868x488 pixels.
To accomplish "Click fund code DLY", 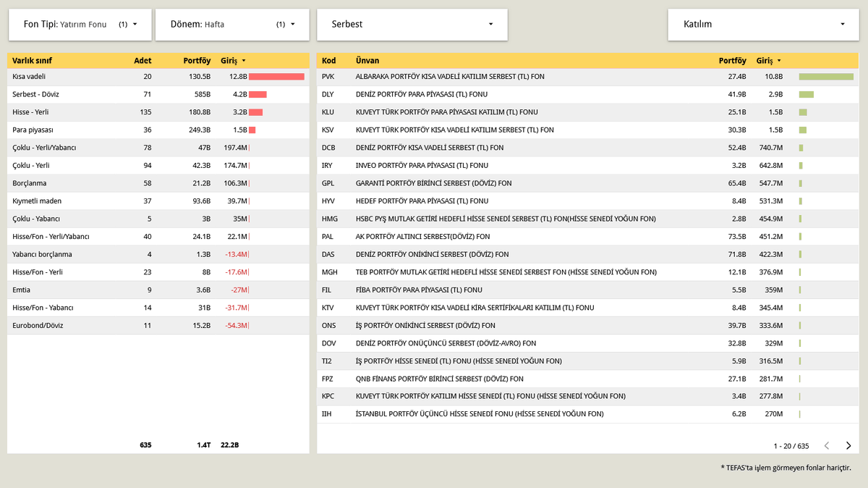I will pos(328,94).
